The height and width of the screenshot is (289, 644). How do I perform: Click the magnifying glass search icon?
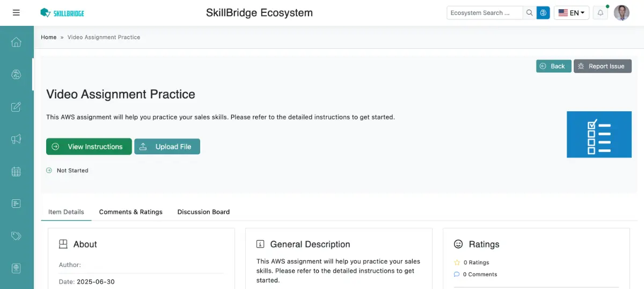point(529,13)
